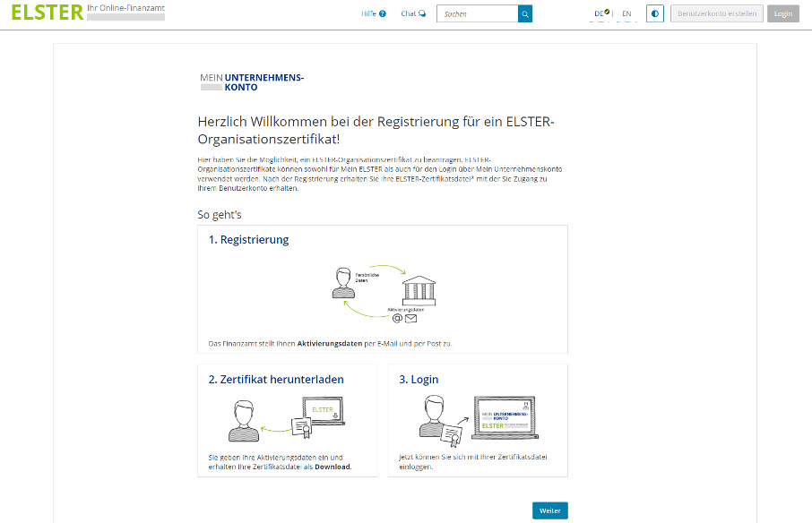The width and height of the screenshot is (812, 523).
Task: Click the Benutzerkonto erstellen button
Action: click(x=716, y=14)
